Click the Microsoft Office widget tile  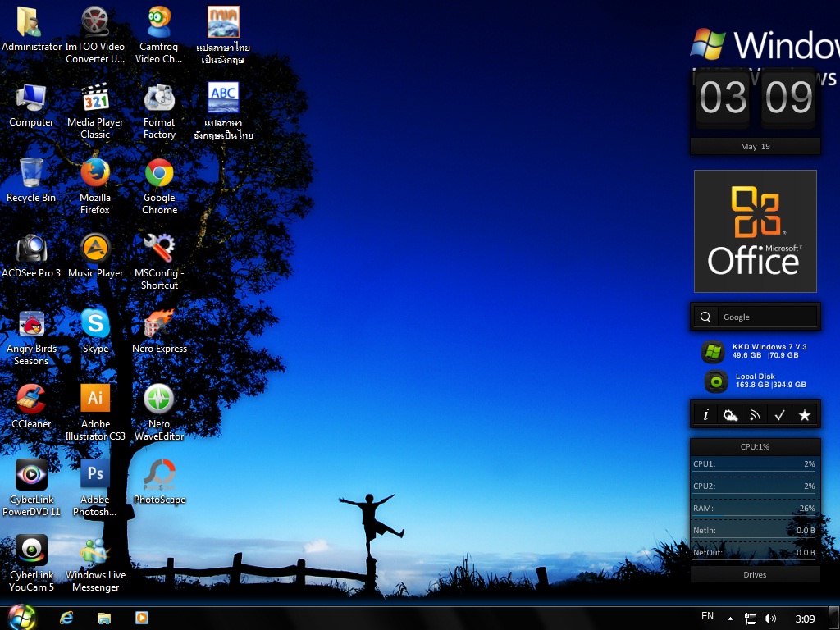click(x=755, y=231)
